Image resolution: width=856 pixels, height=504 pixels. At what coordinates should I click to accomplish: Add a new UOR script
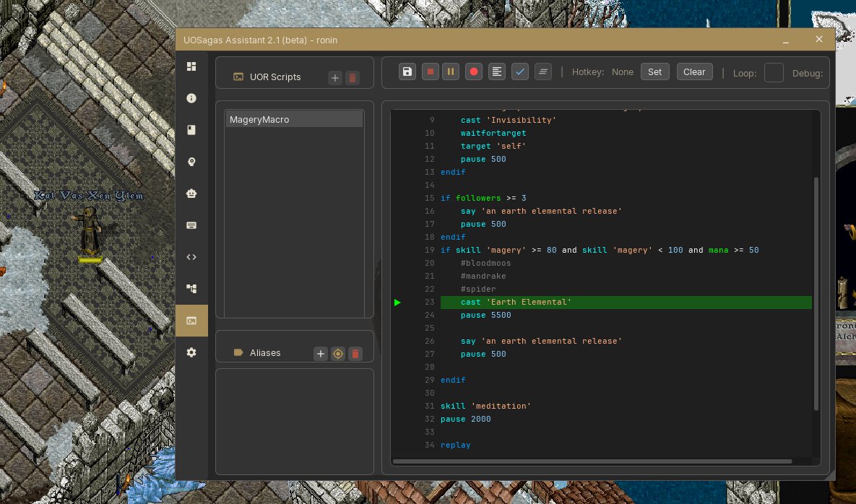click(x=335, y=78)
